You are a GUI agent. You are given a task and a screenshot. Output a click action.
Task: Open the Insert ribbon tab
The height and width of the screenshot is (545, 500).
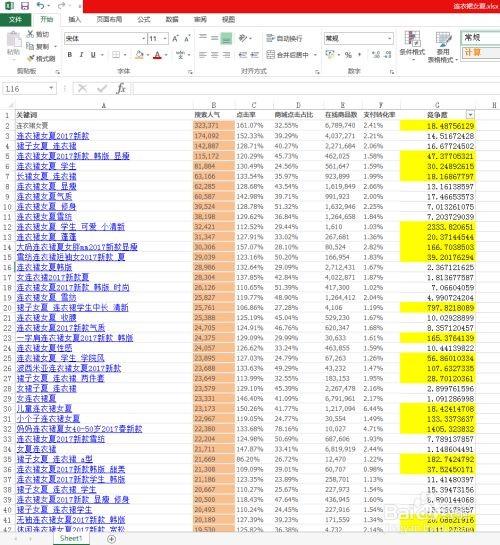(74, 19)
